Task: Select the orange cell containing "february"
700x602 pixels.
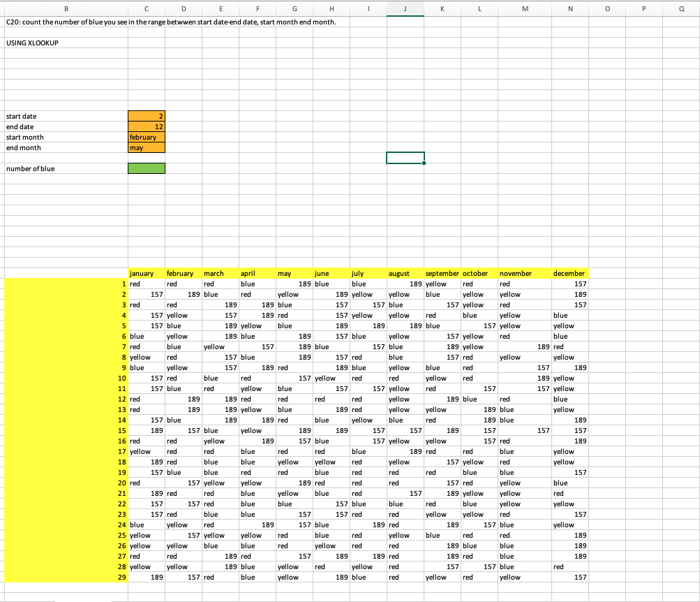Action: [146, 137]
